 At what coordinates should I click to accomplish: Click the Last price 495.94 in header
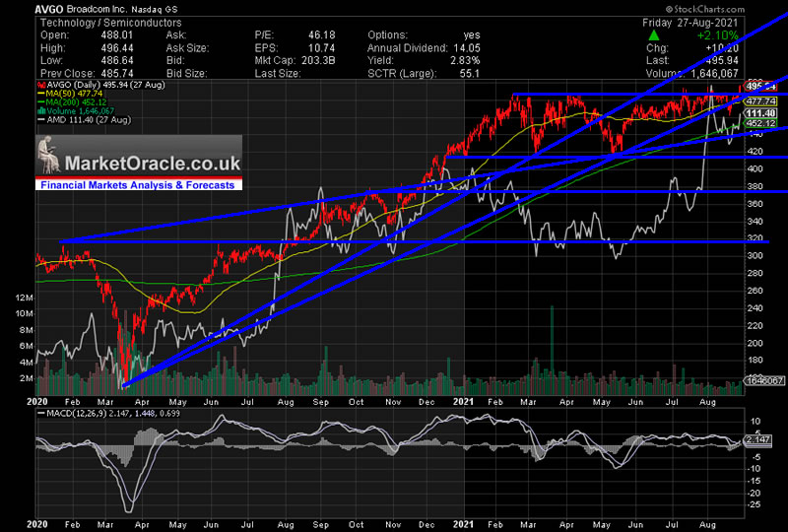click(722, 60)
